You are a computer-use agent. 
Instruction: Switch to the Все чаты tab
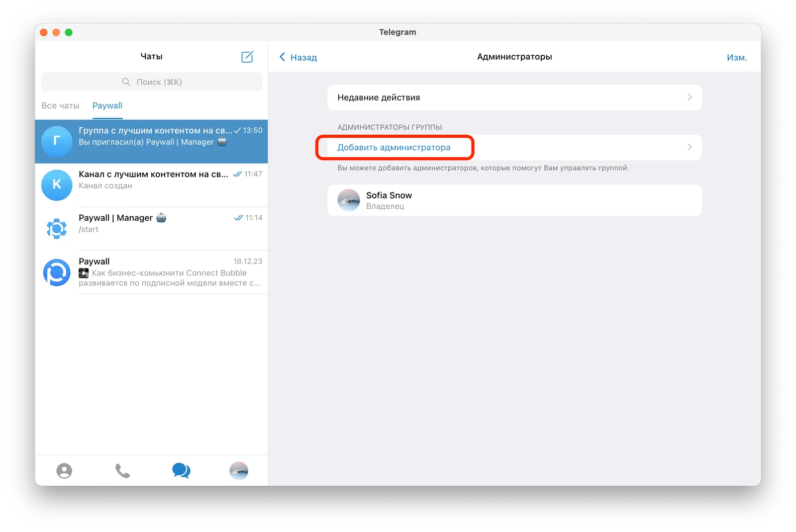60,105
